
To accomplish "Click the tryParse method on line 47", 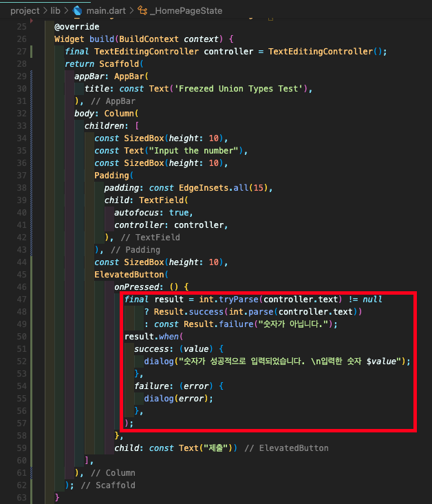I will [238, 300].
